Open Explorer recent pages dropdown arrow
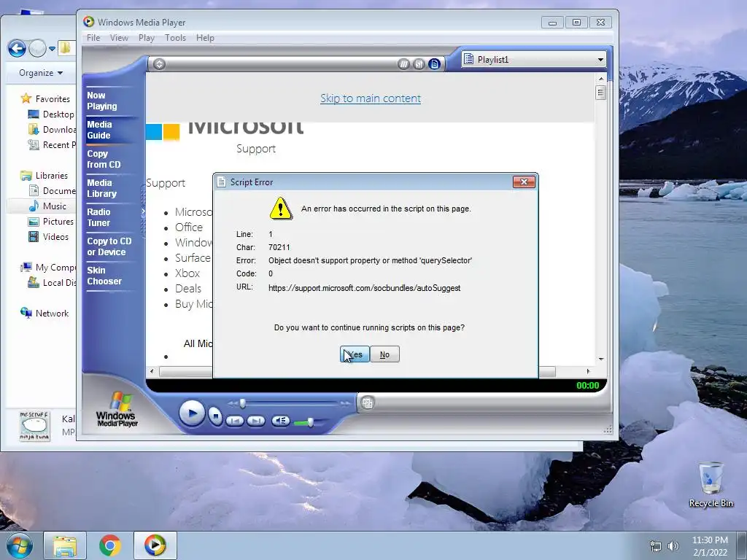The image size is (747, 560). [x=52, y=49]
